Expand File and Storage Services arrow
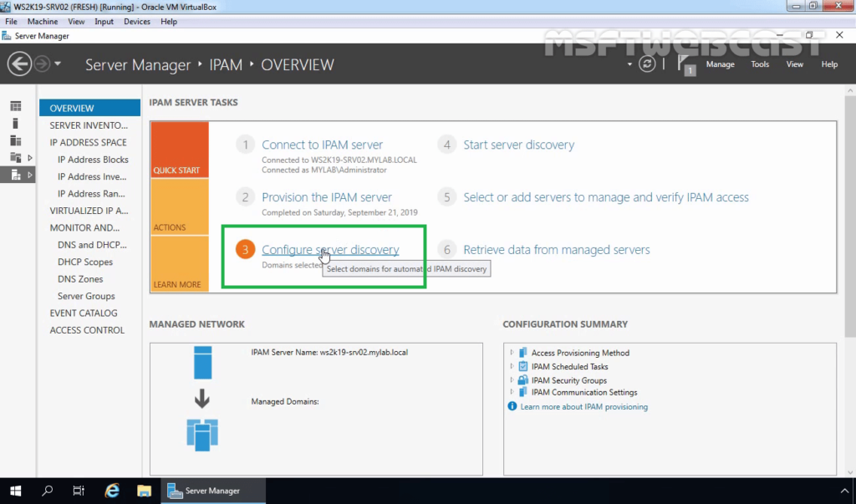Image resolution: width=856 pixels, height=504 pixels. (30, 158)
